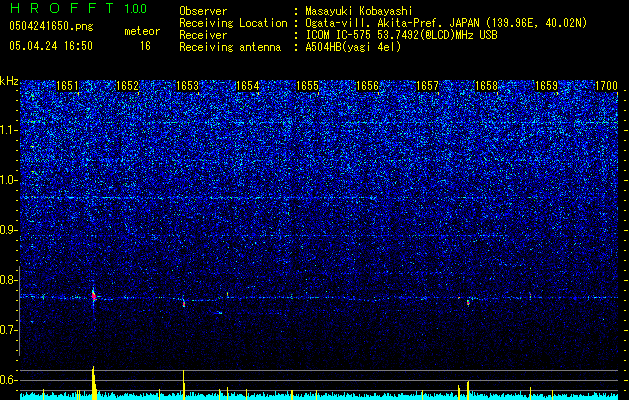Select the filename 0504241650.png

51,26
